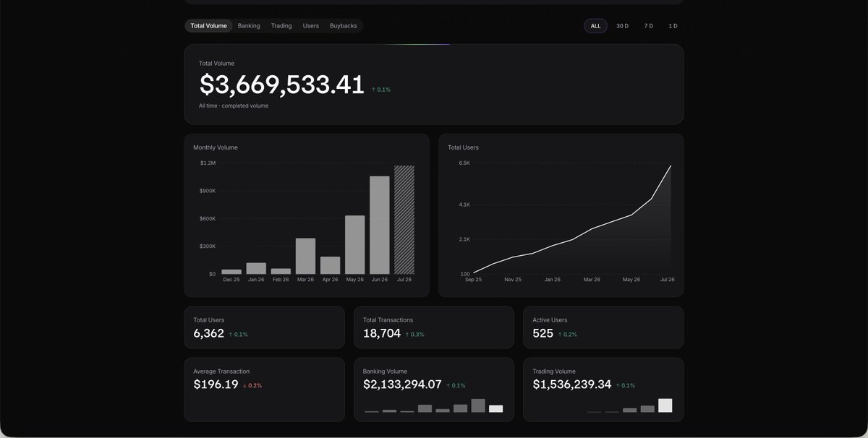Select the Total Volume tab
Viewport: 868px width, 438px height.
(x=208, y=26)
